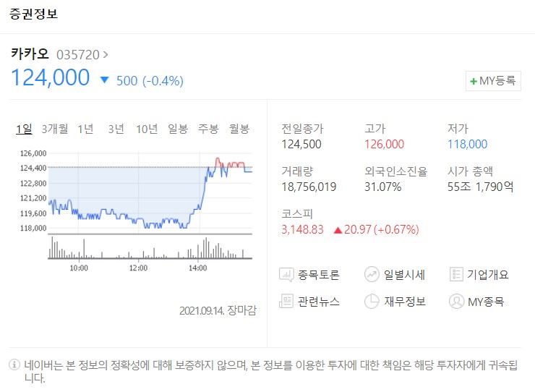Switch to 일봉 candlestick chart

(178, 129)
